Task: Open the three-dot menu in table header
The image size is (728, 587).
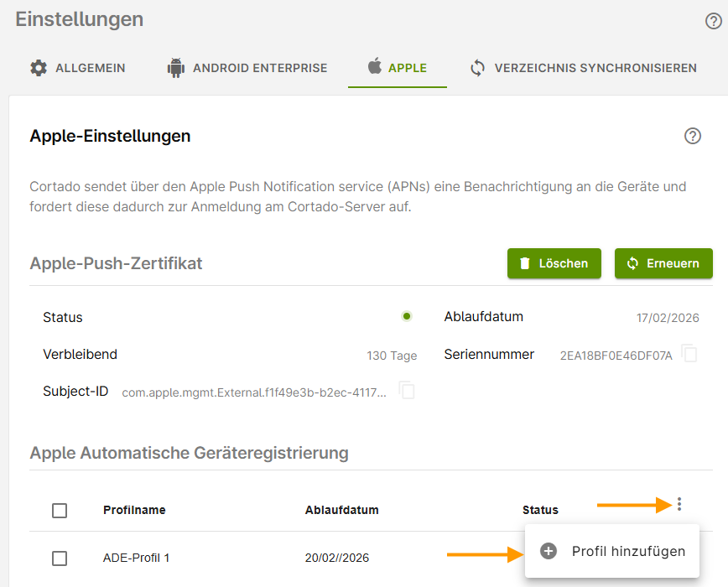Action: pyautogui.click(x=679, y=504)
